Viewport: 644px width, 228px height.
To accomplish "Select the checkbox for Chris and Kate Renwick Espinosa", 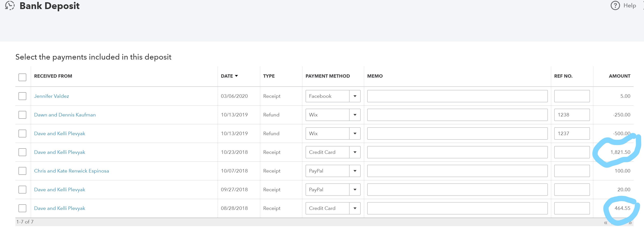I will (x=23, y=170).
